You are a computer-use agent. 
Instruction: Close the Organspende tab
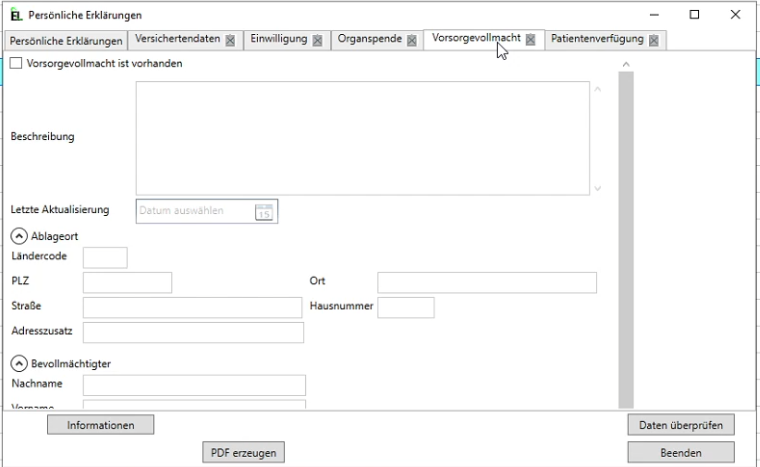tap(411, 41)
